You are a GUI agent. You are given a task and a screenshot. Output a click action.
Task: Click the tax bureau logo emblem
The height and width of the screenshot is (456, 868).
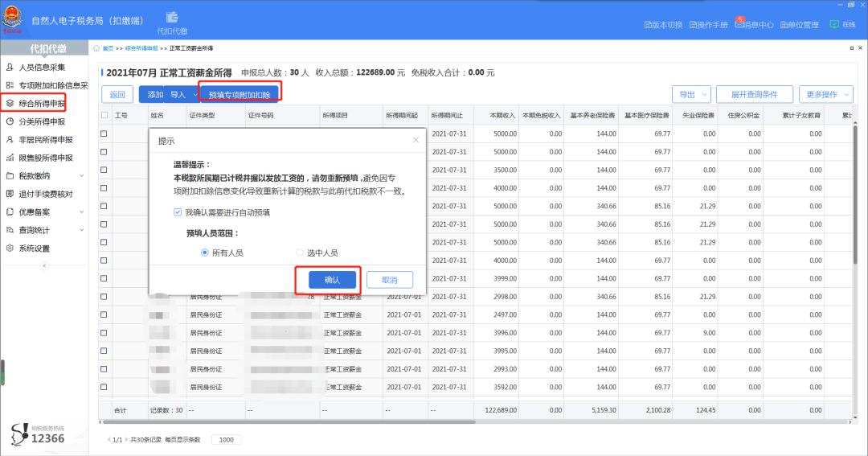[12, 18]
